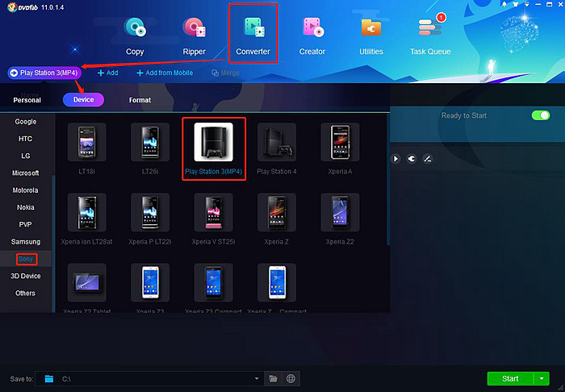Switch to the Device tab

(x=84, y=100)
